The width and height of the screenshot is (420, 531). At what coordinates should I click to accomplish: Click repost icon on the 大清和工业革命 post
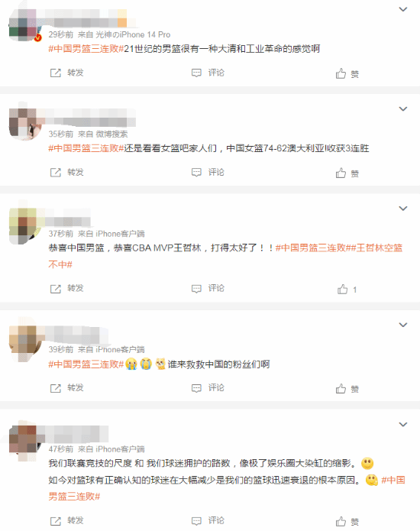tap(56, 73)
